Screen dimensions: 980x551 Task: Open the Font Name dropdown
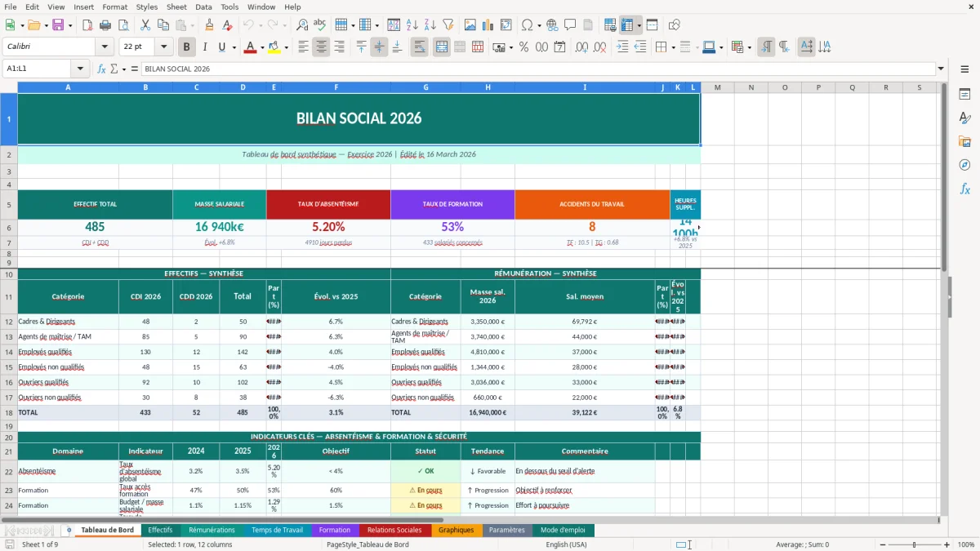click(x=105, y=47)
